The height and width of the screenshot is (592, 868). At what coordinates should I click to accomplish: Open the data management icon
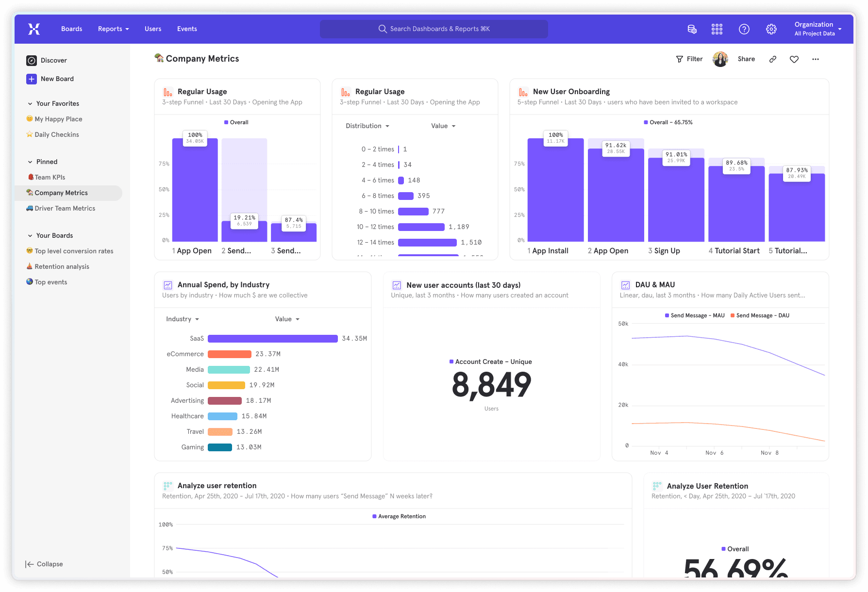pos(692,29)
